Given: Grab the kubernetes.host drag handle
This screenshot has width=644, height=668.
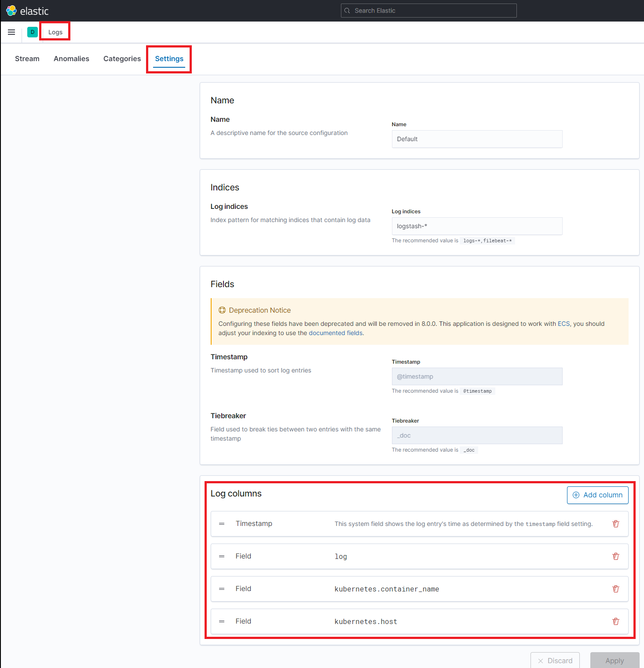Looking at the screenshot, I should pyautogui.click(x=222, y=621).
